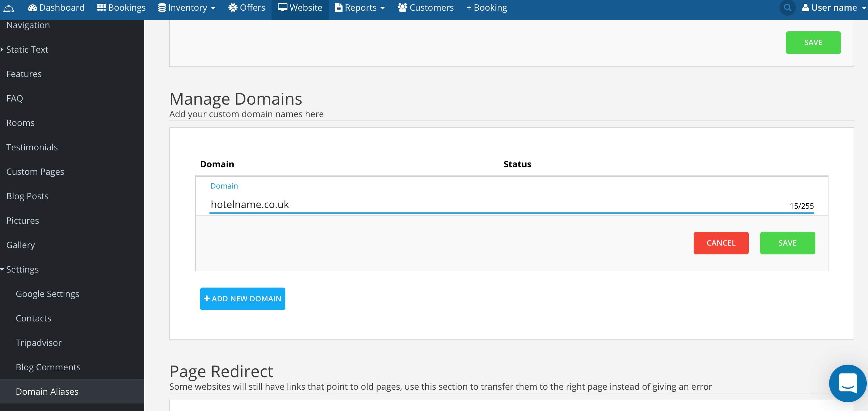Expand the Reports dropdown arrow
The width and height of the screenshot is (868, 411).
[383, 8]
